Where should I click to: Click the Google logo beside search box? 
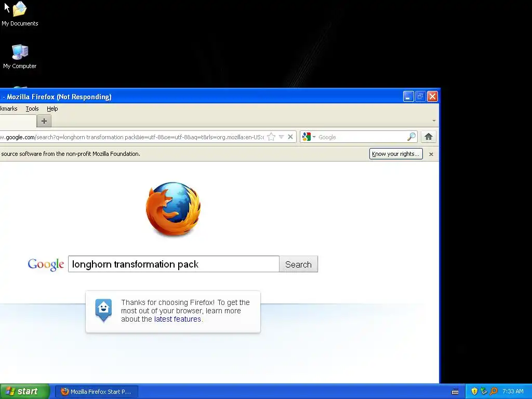[46, 264]
